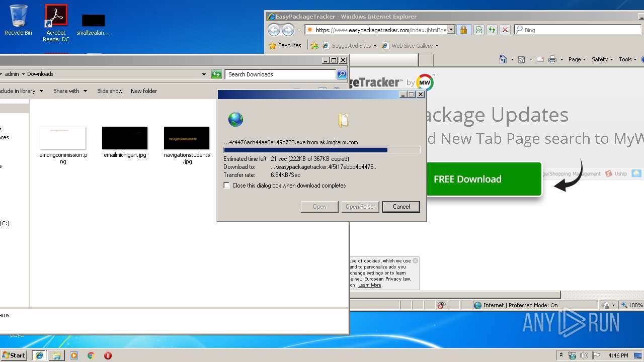Open the Safety menu
This screenshot has width=644, height=362.
pos(602,59)
